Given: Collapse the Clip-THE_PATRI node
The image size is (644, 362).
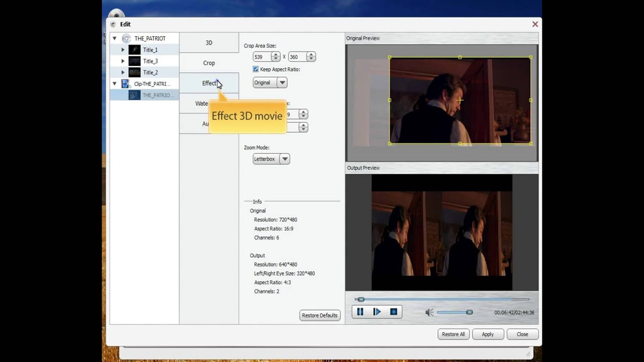Looking at the screenshot, I should coord(115,84).
